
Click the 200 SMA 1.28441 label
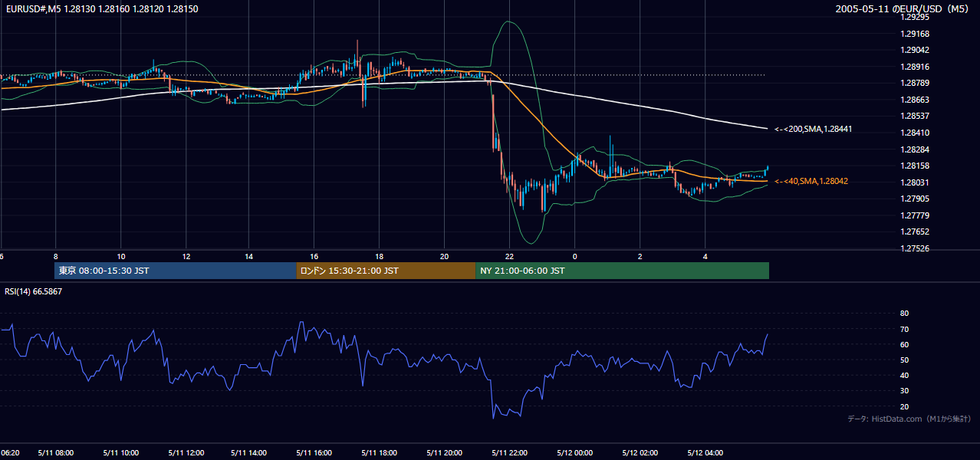tap(813, 130)
